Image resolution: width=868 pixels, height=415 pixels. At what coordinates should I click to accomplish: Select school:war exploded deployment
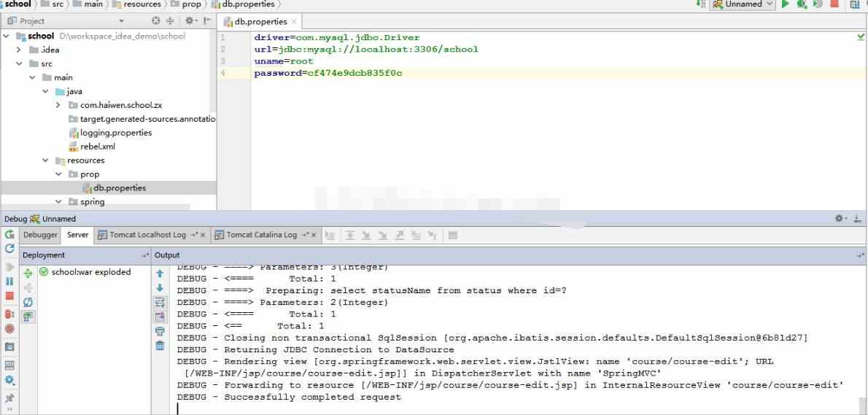90,272
